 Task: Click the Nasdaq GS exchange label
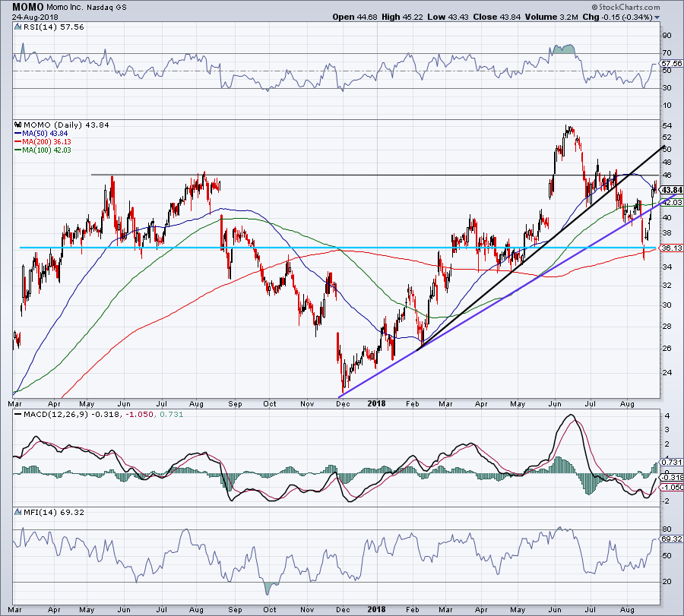107,8
